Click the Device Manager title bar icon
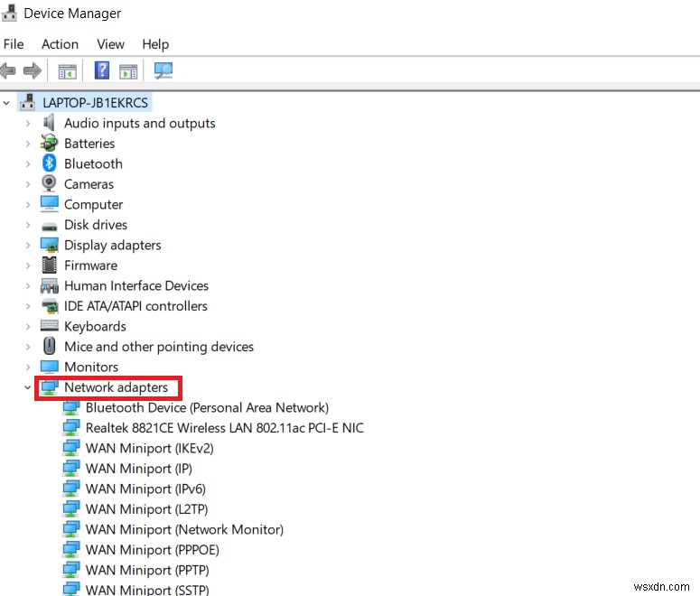This screenshot has width=700, height=596. (9, 13)
